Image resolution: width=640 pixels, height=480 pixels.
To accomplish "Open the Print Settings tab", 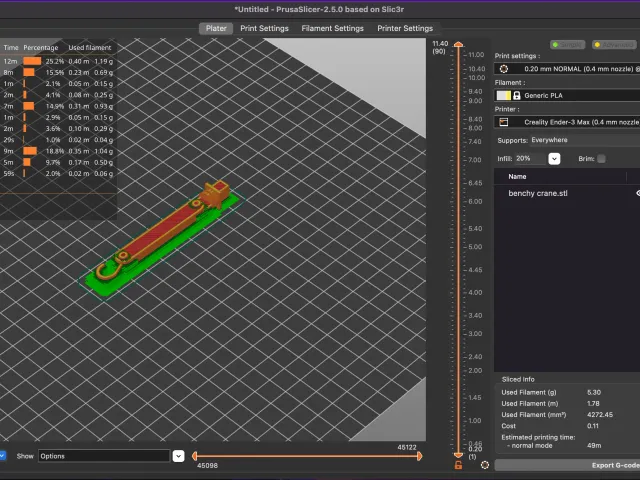I will pyautogui.click(x=264, y=28).
